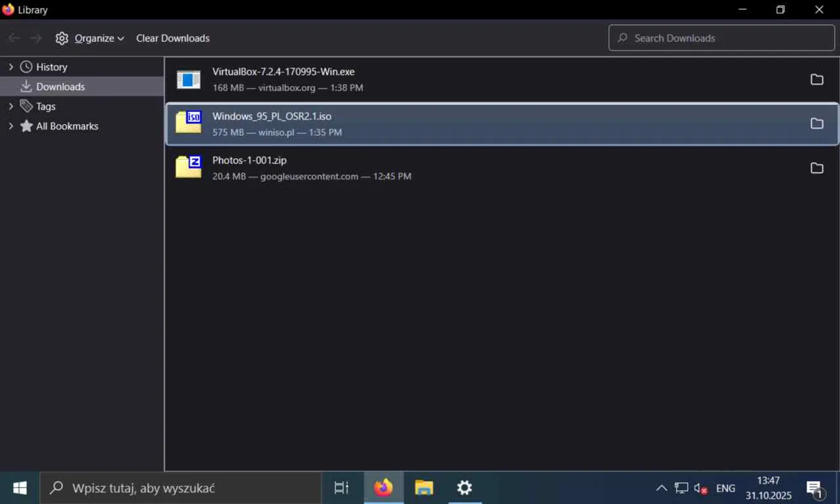The height and width of the screenshot is (504, 840).
Task: Click the zip archive file icon
Action: click(188, 167)
